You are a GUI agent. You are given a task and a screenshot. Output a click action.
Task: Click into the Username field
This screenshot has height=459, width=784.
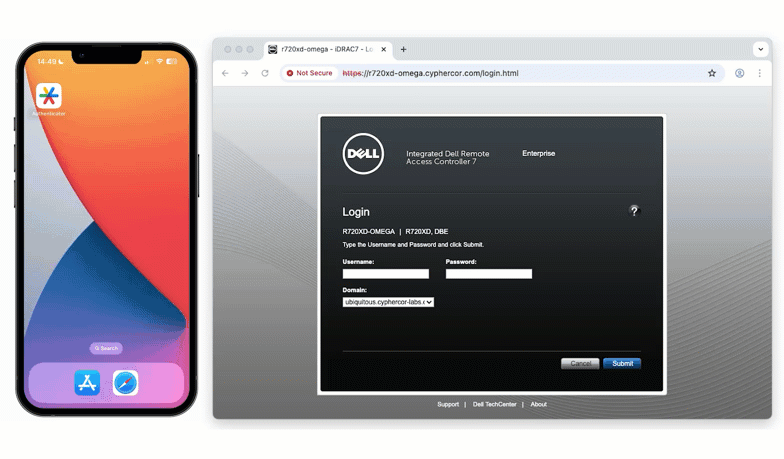(385, 274)
